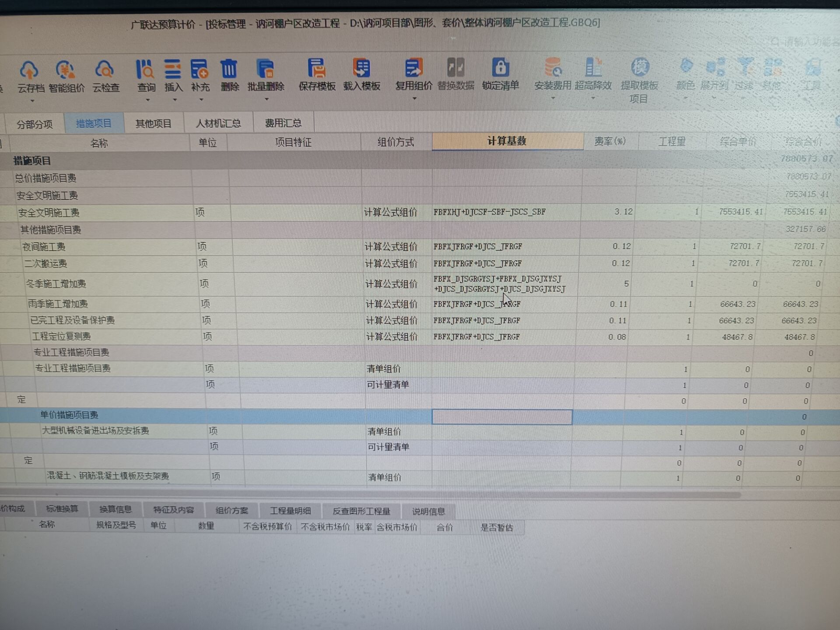Open bottom 标准换算 tab
This screenshot has width=840, height=630.
coord(62,509)
